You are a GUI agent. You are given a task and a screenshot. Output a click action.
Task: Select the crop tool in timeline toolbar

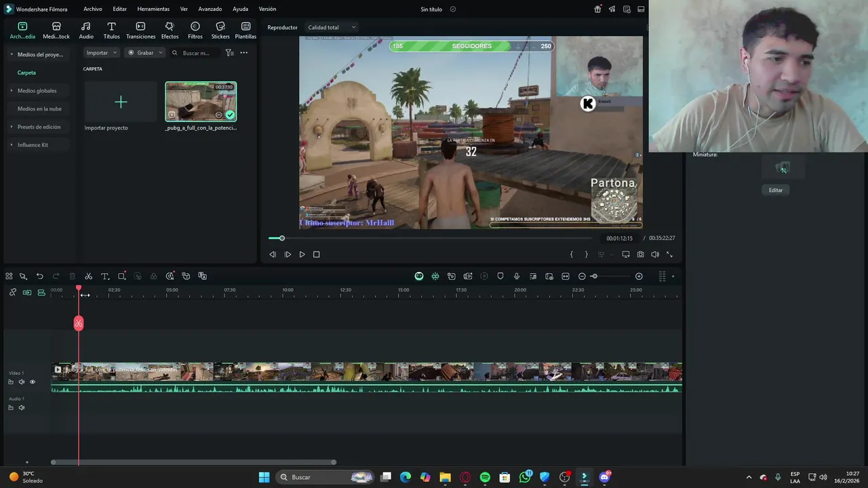pyautogui.click(x=121, y=276)
